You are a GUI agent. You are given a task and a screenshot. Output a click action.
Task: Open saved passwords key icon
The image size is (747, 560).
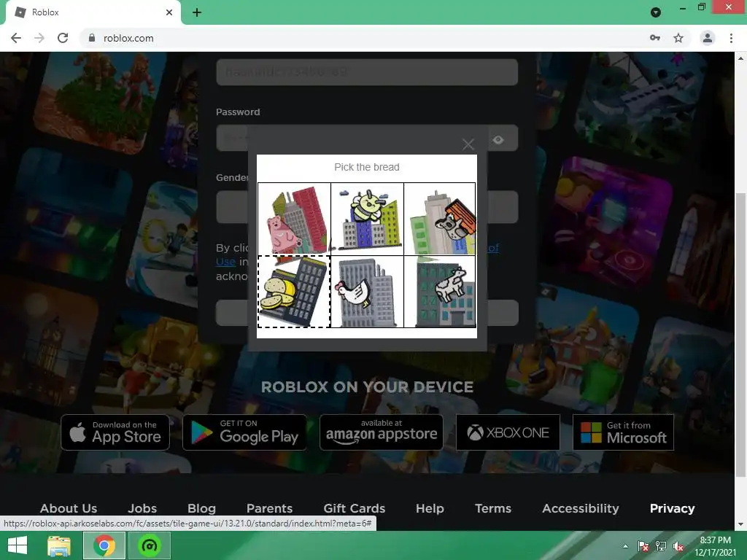click(x=655, y=38)
